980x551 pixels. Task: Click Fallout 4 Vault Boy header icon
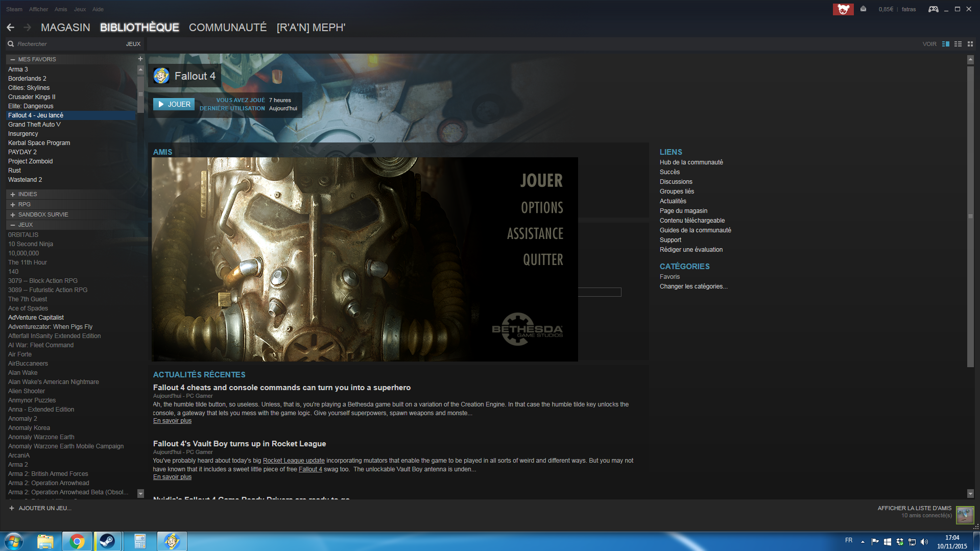(161, 76)
